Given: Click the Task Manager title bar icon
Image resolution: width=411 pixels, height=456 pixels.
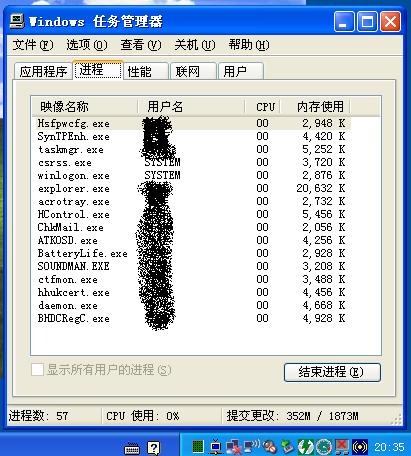Looking at the screenshot, I should pyautogui.click(x=17, y=21).
